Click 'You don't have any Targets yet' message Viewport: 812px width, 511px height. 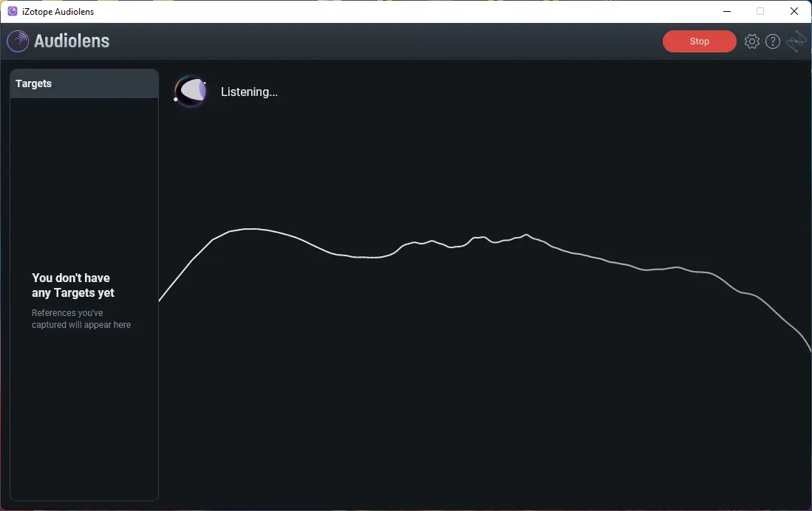click(73, 285)
